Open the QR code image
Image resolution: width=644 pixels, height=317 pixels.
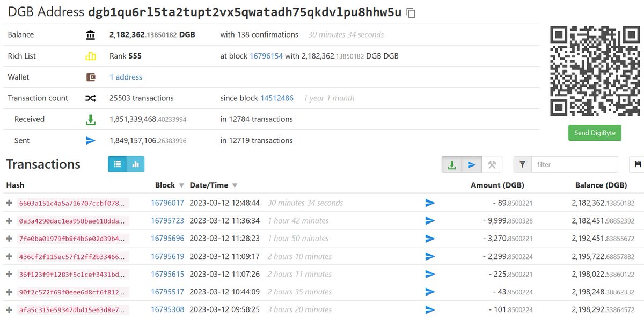point(595,72)
